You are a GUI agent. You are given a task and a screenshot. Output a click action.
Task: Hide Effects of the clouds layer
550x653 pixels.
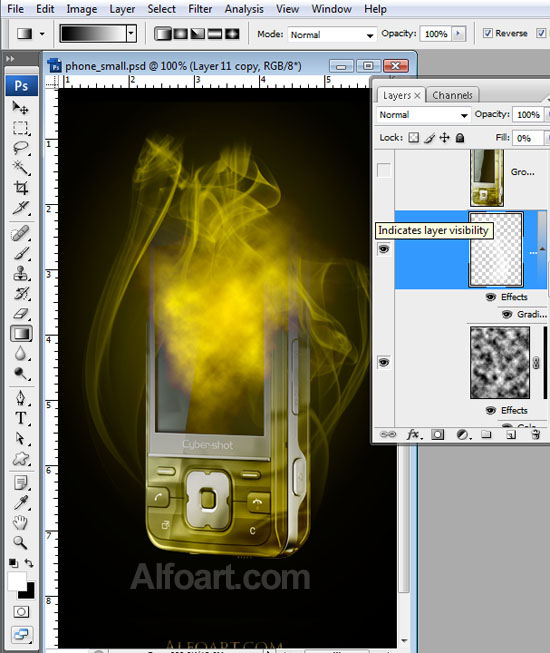click(x=491, y=411)
